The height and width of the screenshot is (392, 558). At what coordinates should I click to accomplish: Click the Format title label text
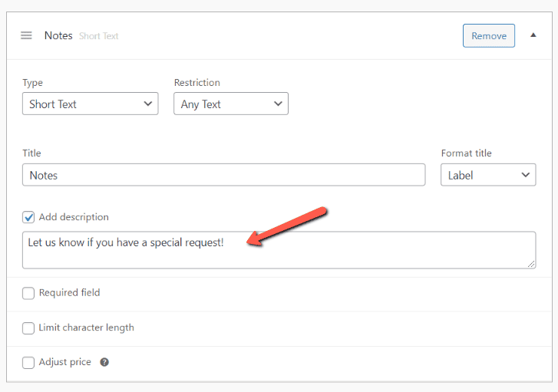click(466, 153)
